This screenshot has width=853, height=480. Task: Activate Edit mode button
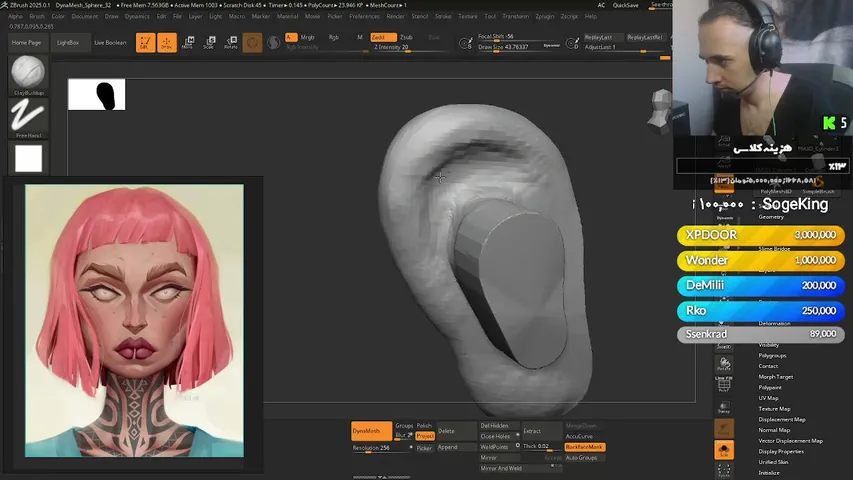(145, 42)
